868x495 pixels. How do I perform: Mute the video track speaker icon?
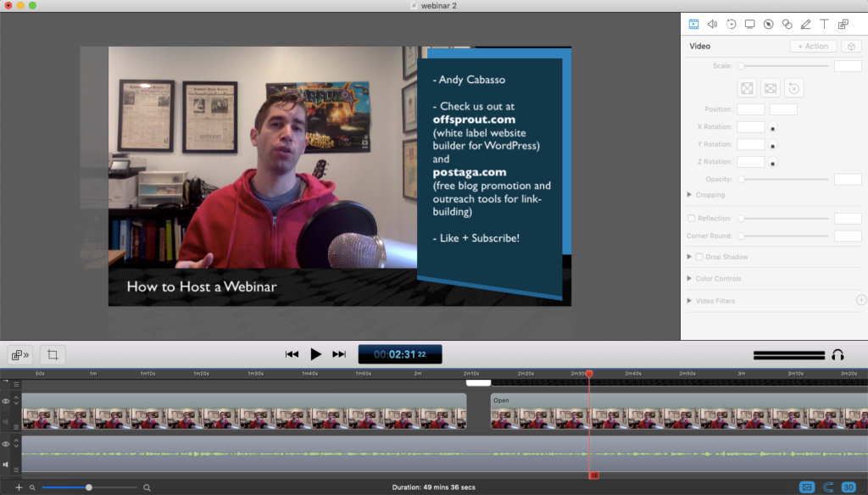6,422
